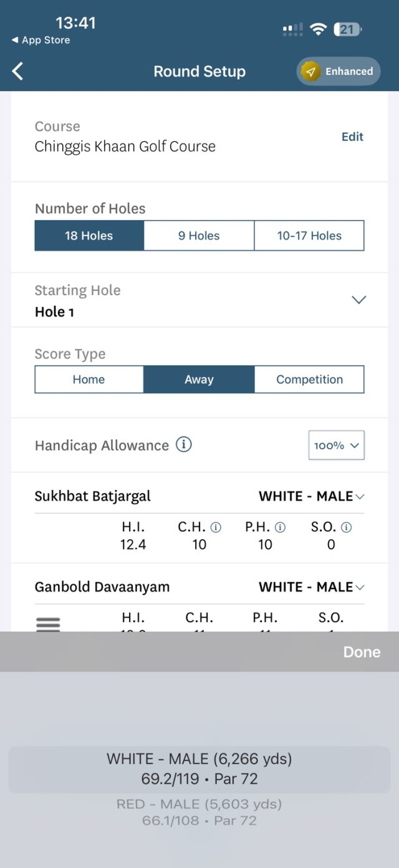This screenshot has height=868, width=399.
Task: Return to App Store via back link
Action: click(x=41, y=40)
